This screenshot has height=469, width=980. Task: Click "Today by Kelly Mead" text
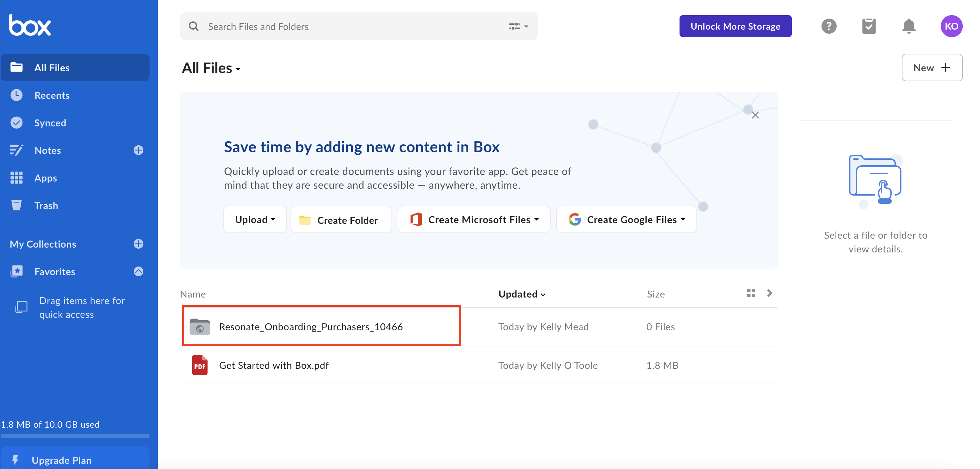coord(543,326)
